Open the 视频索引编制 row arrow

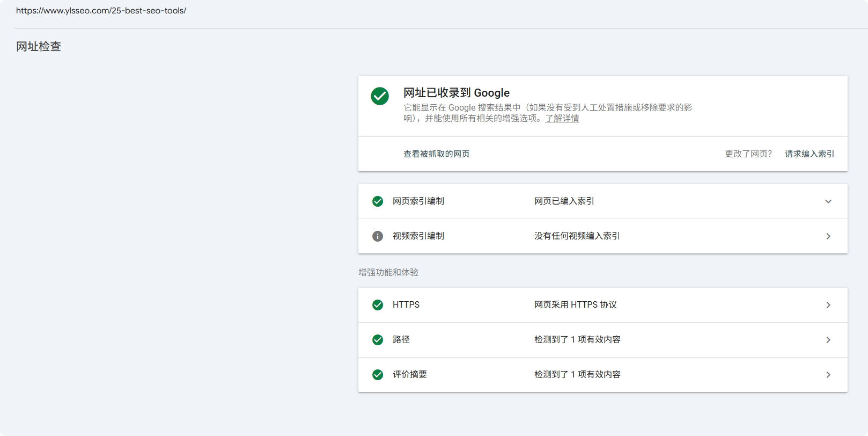(x=828, y=236)
